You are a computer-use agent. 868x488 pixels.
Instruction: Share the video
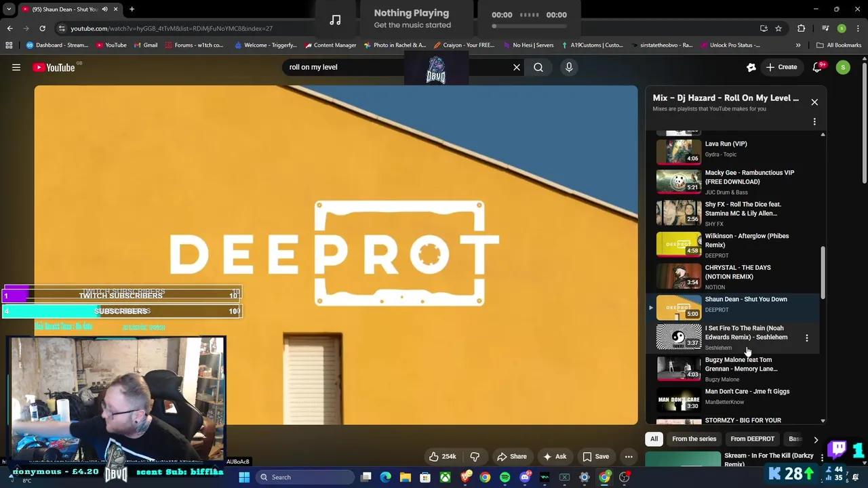point(512,456)
